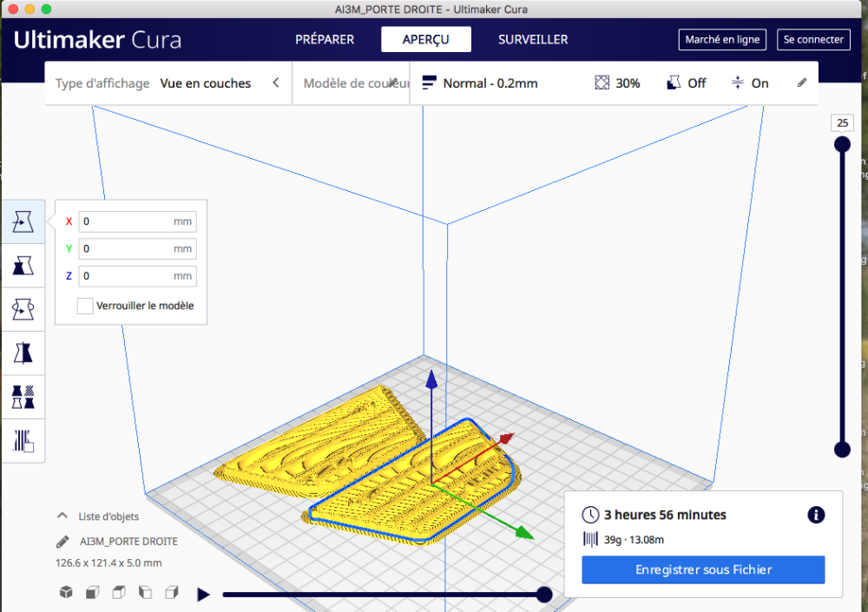This screenshot has width=868, height=612.
Task: Click the simulation path slider handle
Action: [544, 595]
